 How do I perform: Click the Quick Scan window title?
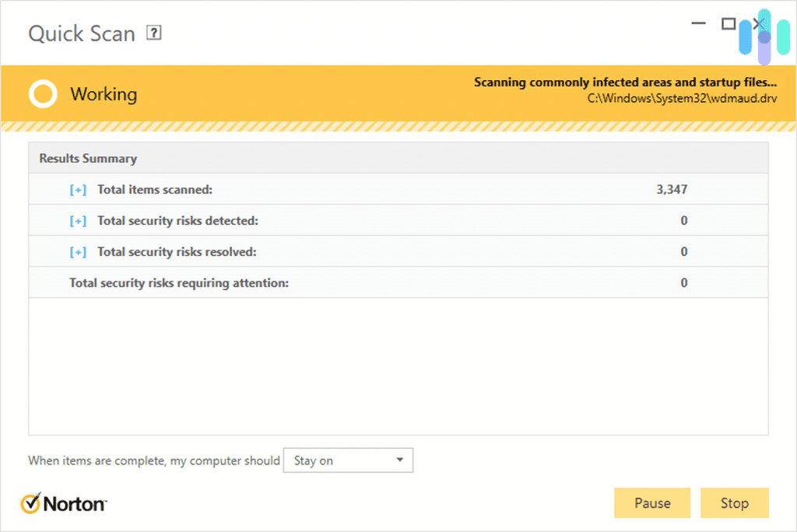[x=82, y=34]
